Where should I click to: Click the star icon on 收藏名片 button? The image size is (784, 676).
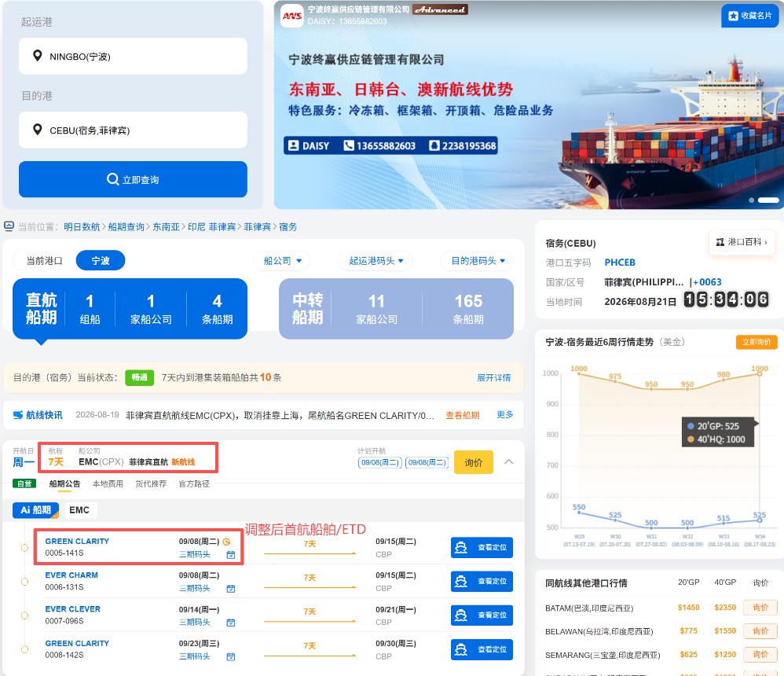click(x=733, y=16)
